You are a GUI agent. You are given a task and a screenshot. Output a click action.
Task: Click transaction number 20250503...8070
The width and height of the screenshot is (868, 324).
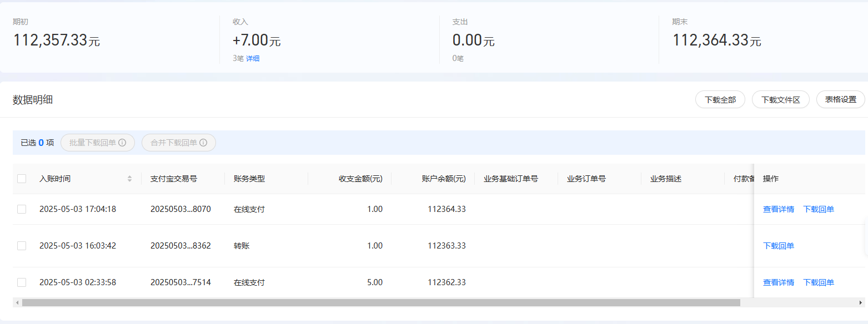[x=180, y=209]
